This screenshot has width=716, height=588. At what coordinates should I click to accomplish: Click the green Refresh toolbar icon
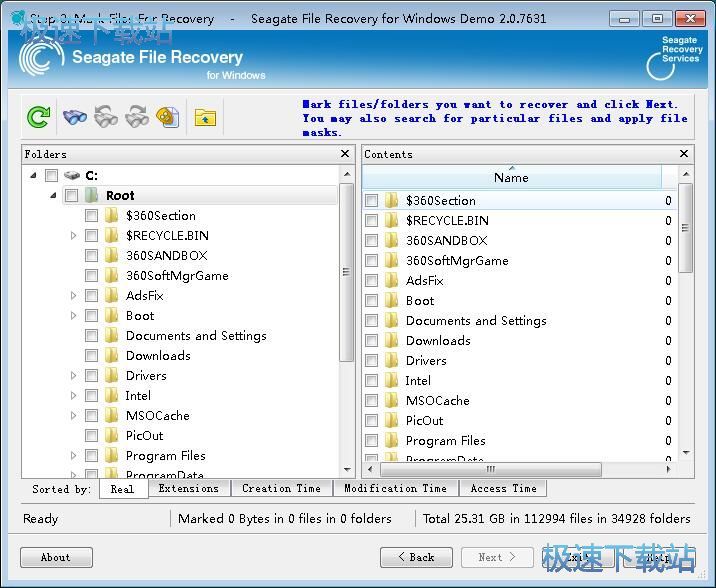[x=38, y=117]
